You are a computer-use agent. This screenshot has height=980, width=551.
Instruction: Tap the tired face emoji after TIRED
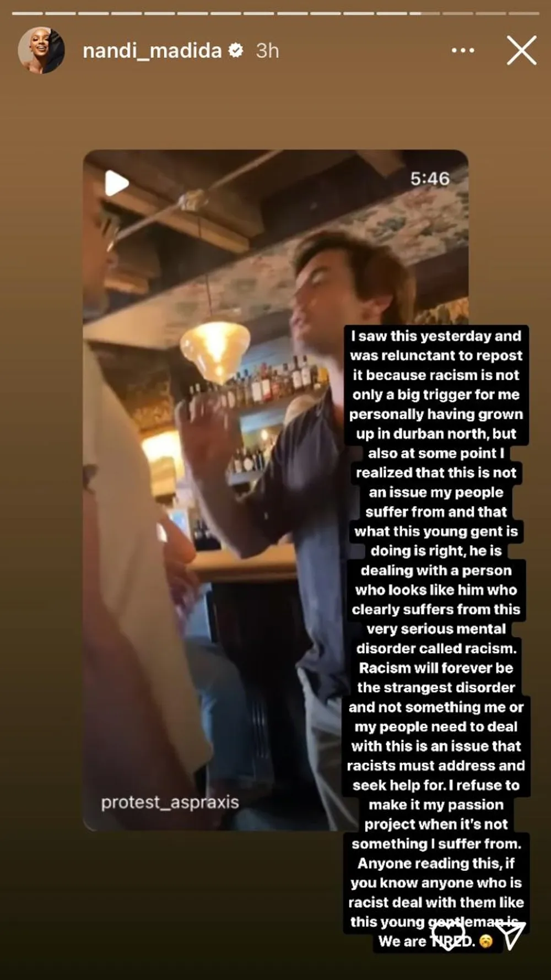point(485,941)
